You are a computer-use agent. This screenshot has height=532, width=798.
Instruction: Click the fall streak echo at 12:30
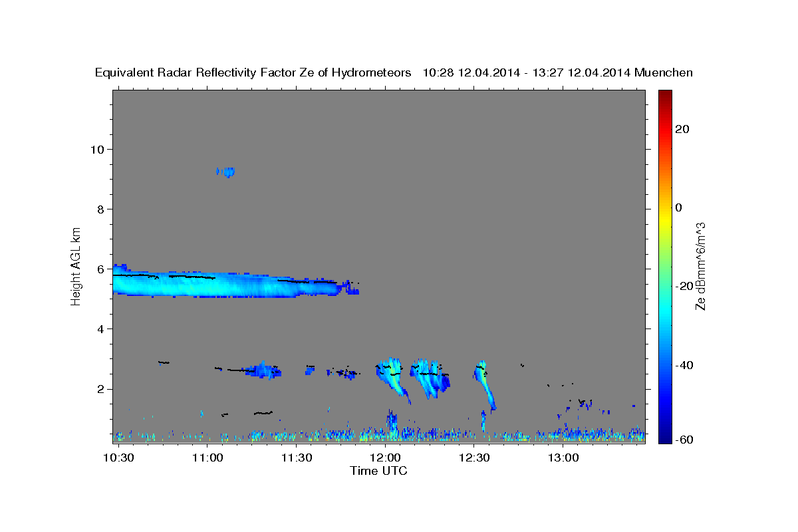(485, 386)
